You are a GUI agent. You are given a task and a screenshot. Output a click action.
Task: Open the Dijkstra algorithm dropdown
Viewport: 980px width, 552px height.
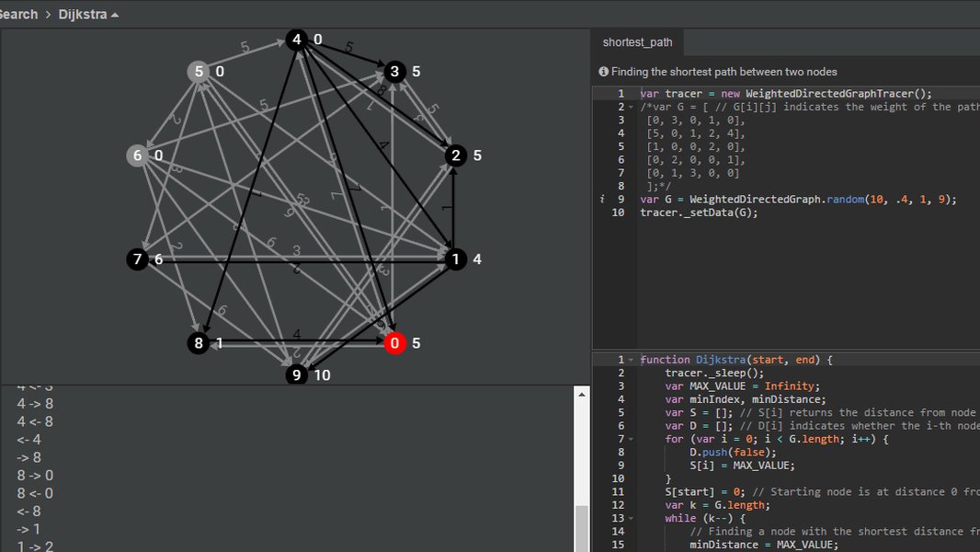[88, 14]
